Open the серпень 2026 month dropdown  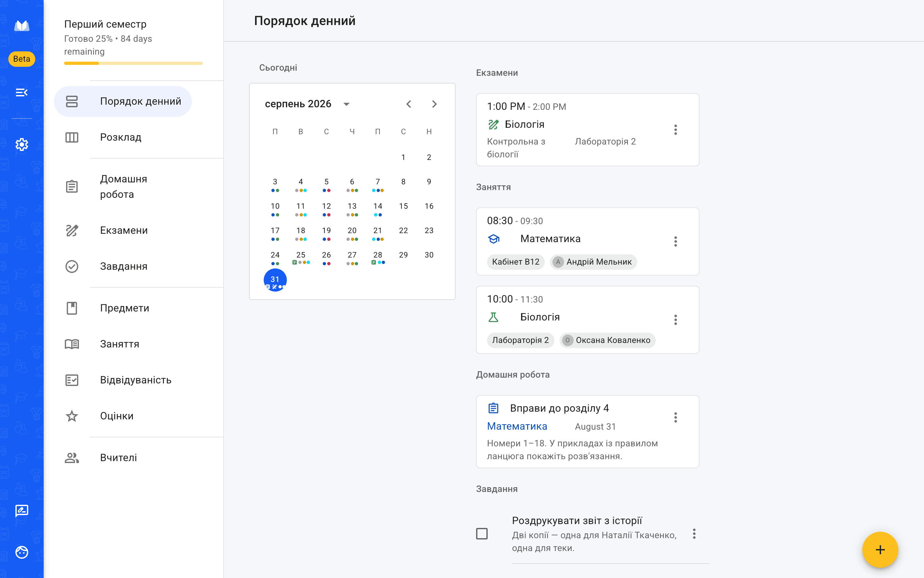click(308, 104)
